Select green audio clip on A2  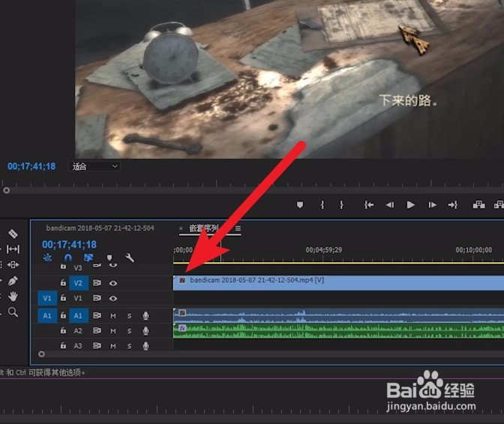click(338, 330)
